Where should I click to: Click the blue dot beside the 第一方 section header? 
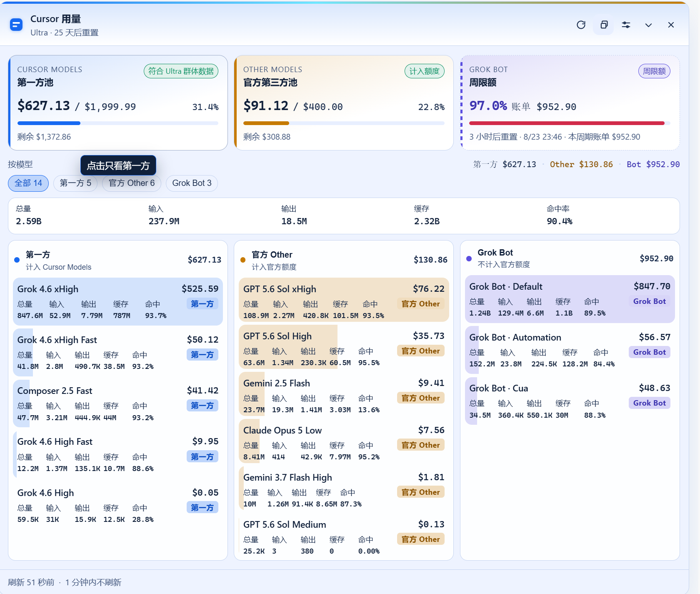[x=17, y=260]
